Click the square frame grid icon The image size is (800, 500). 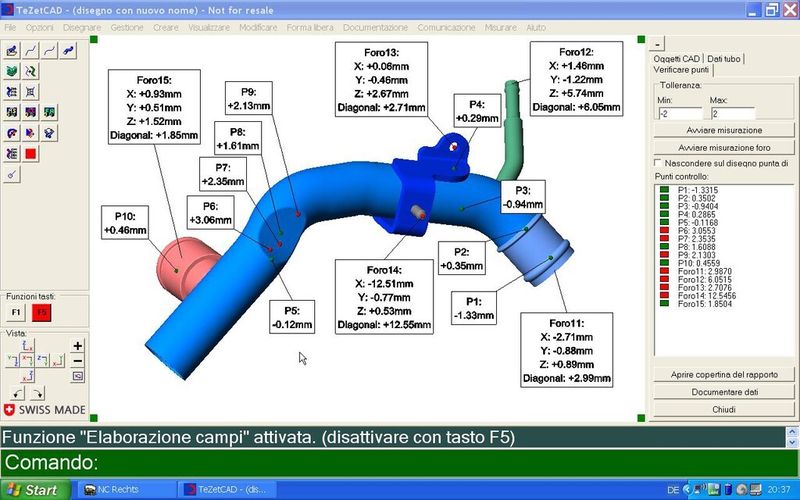click(31, 92)
